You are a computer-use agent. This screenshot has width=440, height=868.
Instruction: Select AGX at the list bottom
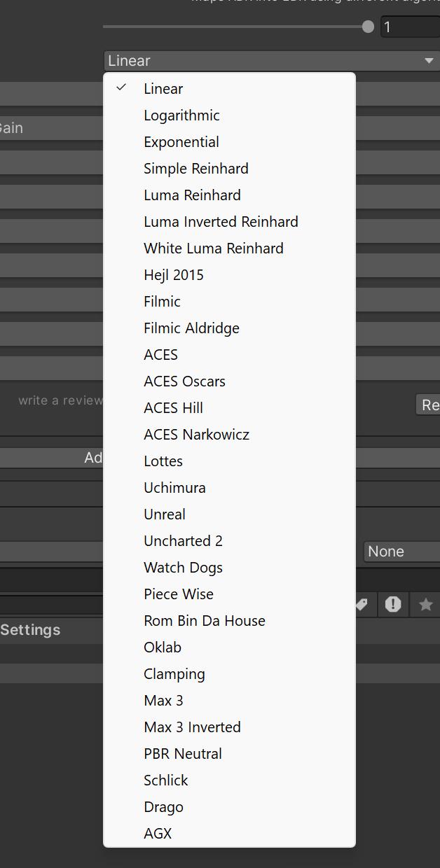click(158, 834)
